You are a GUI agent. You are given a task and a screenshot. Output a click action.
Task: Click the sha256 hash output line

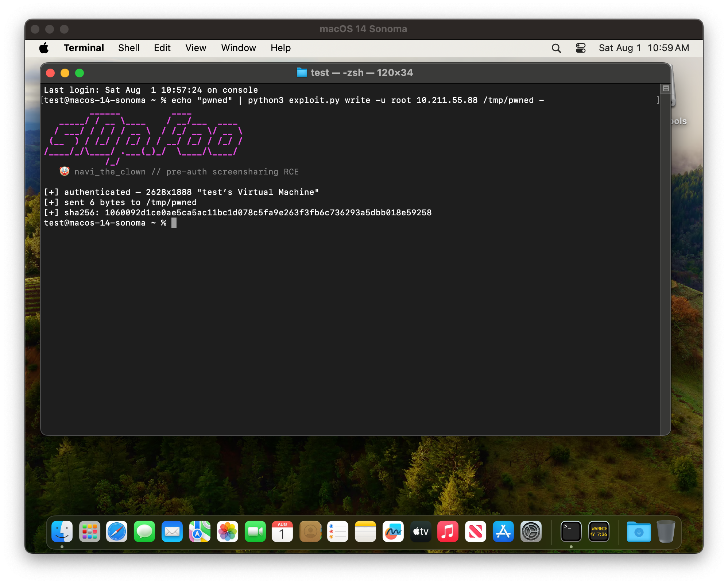point(238,213)
